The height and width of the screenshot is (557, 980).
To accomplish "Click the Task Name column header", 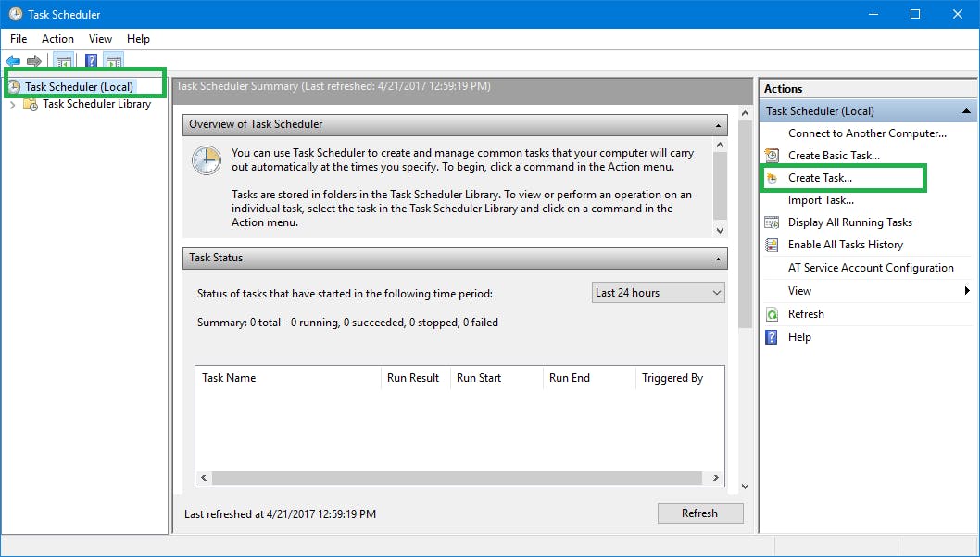I will coord(288,378).
